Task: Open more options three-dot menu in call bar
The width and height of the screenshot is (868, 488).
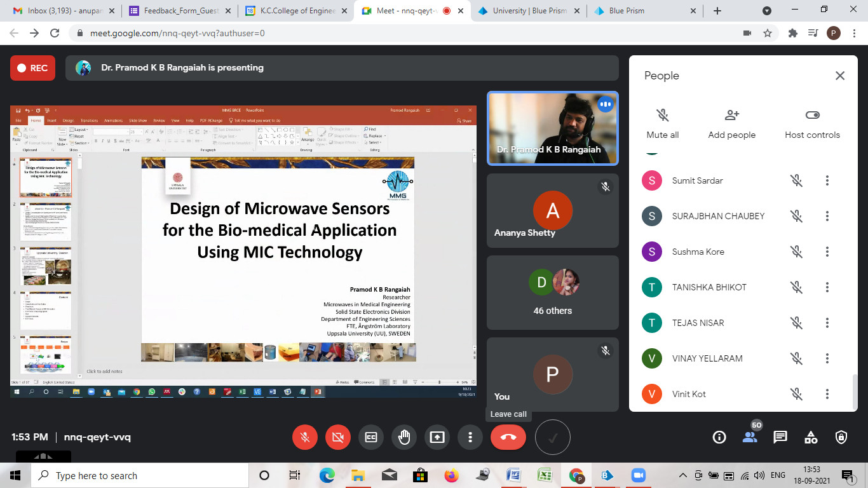Action: click(x=470, y=437)
